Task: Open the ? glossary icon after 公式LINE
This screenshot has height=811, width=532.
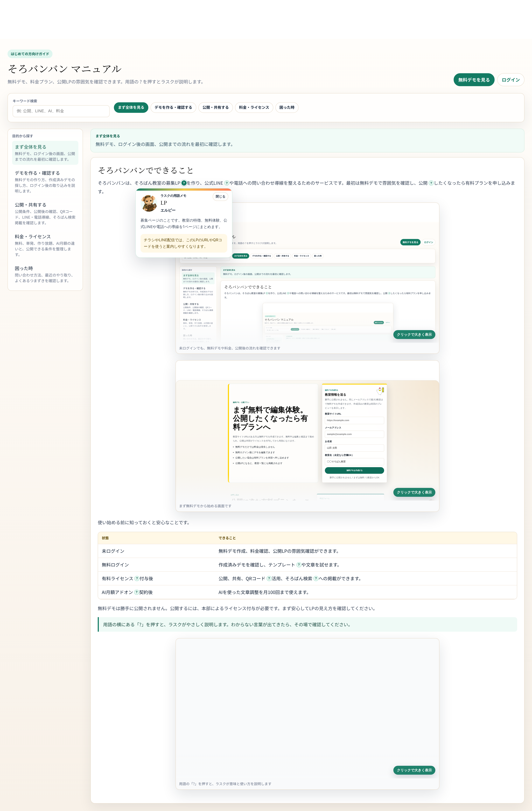Action: [x=227, y=183]
